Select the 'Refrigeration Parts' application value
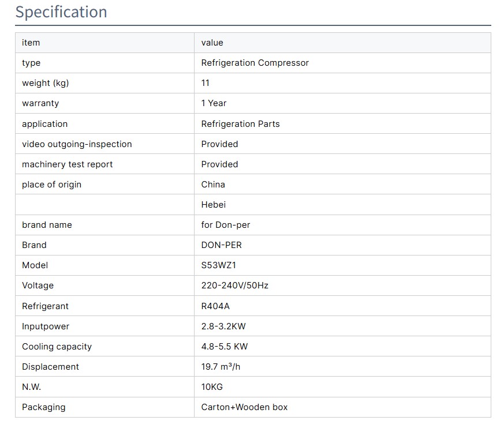504x432 pixels. 240,124
